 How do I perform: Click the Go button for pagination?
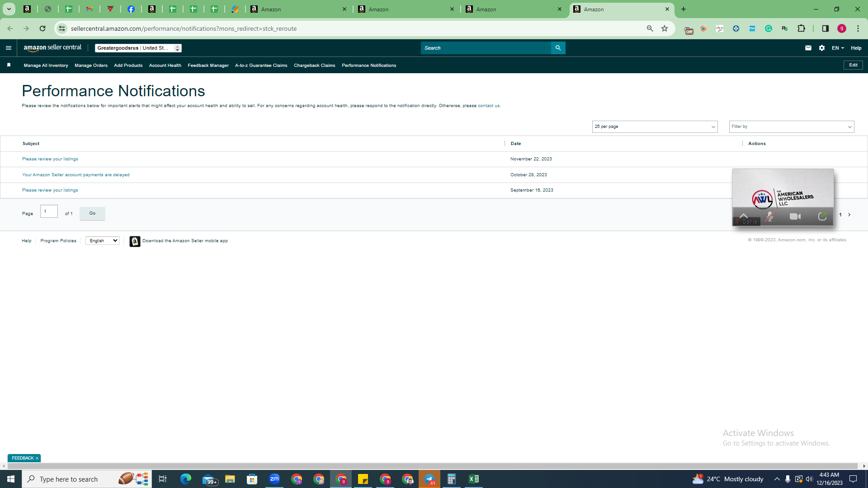[92, 213]
